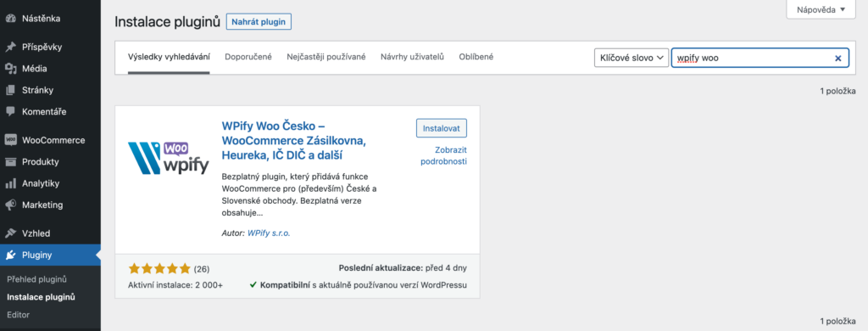868x331 pixels.
Task: Click the Marketing megaphone icon
Action: [x=10, y=205]
